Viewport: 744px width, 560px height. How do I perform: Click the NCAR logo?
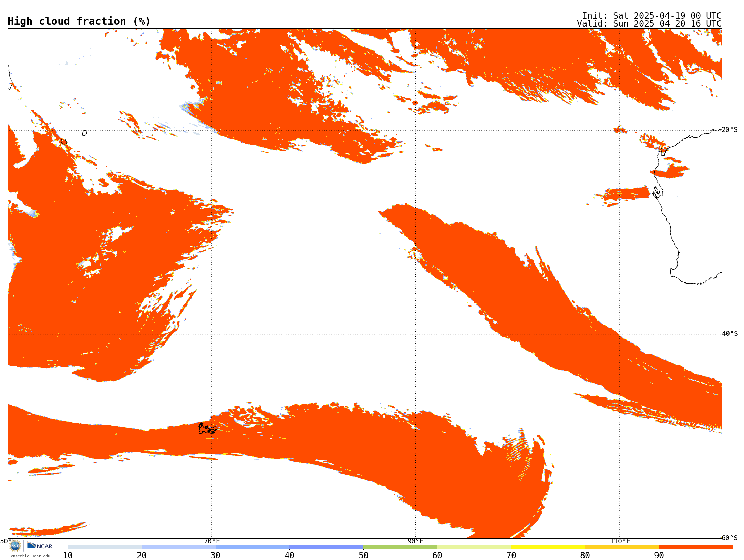tap(40, 546)
